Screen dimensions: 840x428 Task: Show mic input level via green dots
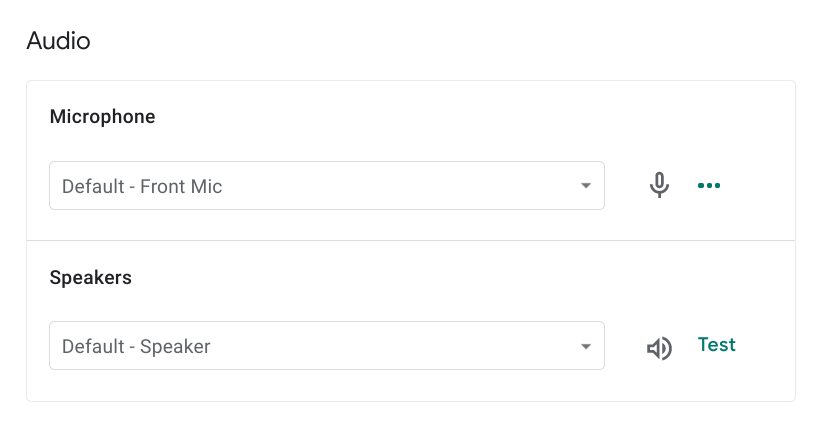[x=709, y=186]
